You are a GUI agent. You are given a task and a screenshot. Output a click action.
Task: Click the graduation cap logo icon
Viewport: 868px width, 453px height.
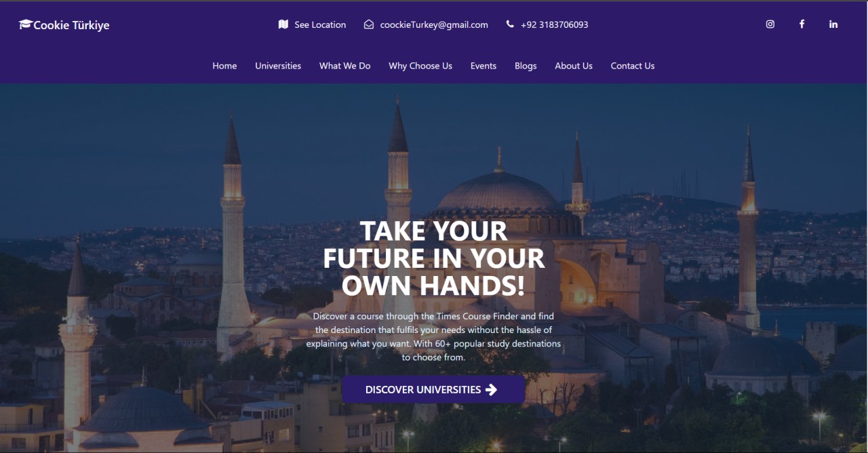pos(26,24)
